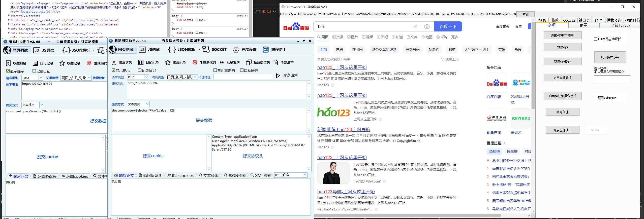
Task: Open 编程助手 icon
Action: tap(266, 50)
